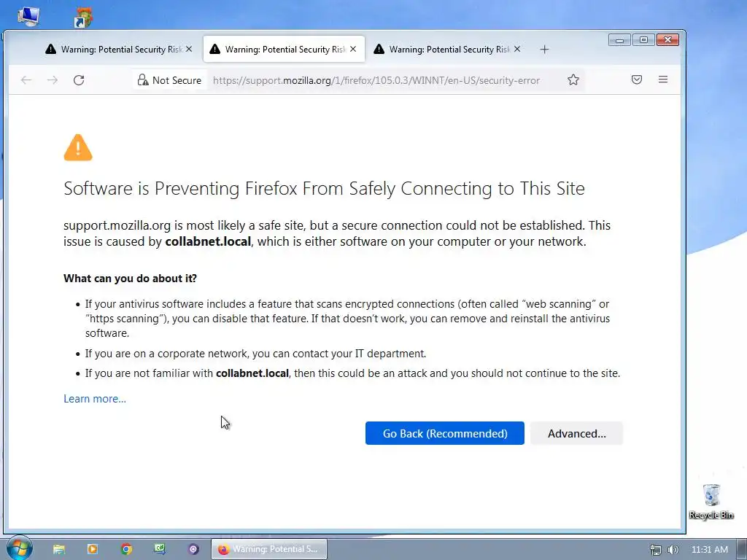Image resolution: width=747 pixels, height=560 pixels.
Task: Open the Firefox hamburger menu
Action: pyautogui.click(x=662, y=79)
